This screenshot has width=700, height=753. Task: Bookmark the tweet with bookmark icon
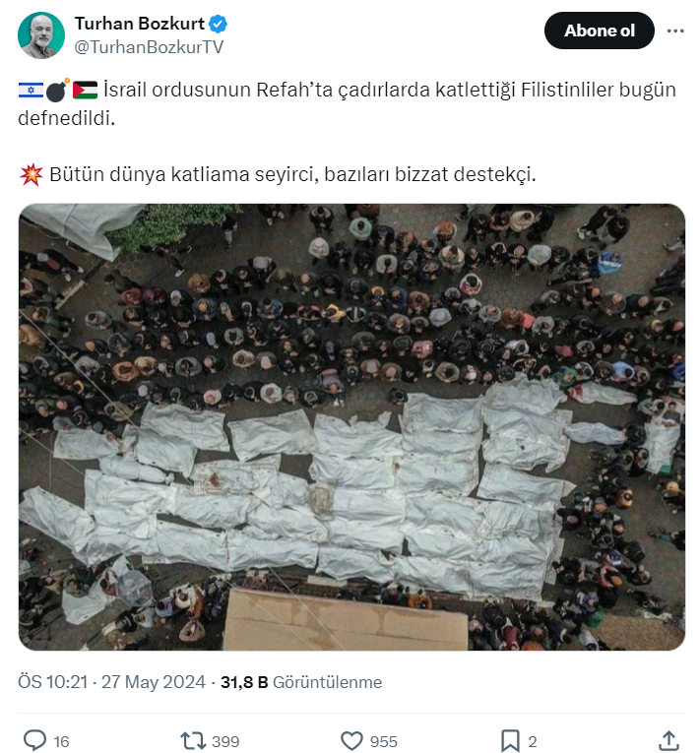(x=510, y=740)
